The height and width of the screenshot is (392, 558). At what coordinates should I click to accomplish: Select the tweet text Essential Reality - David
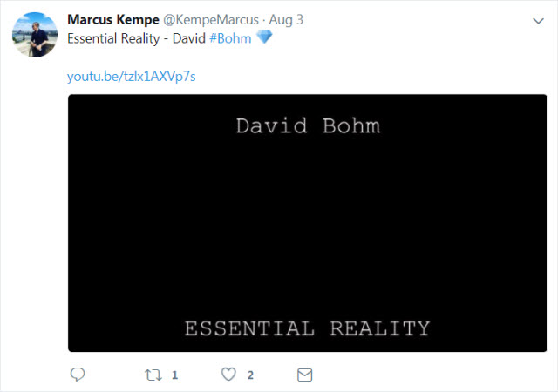pyautogui.click(x=136, y=38)
